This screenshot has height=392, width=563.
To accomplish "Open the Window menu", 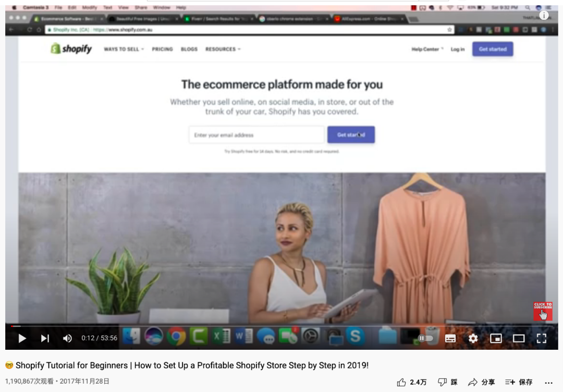I will point(162,7).
